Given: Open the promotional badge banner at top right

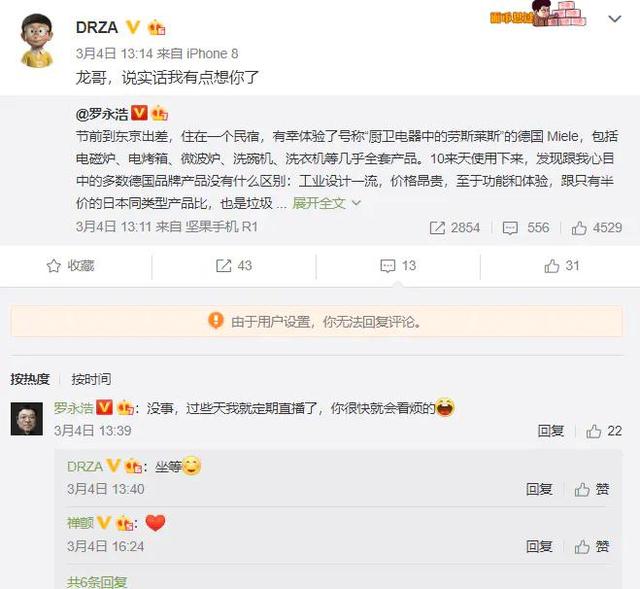Looking at the screenshot, I should point(538,15).
